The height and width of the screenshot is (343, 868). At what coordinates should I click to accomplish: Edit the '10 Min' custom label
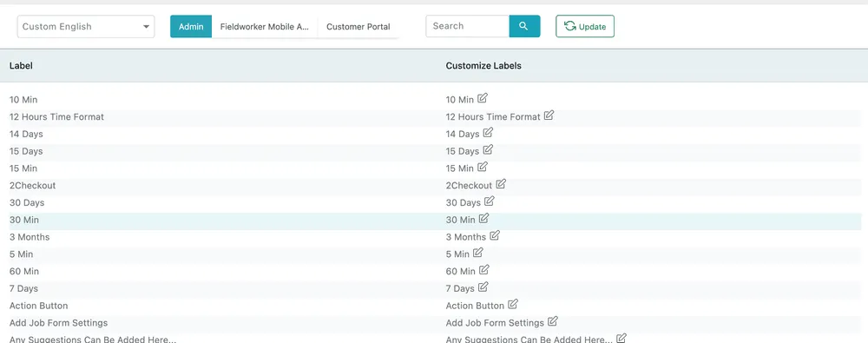click(x=482, y=98)
